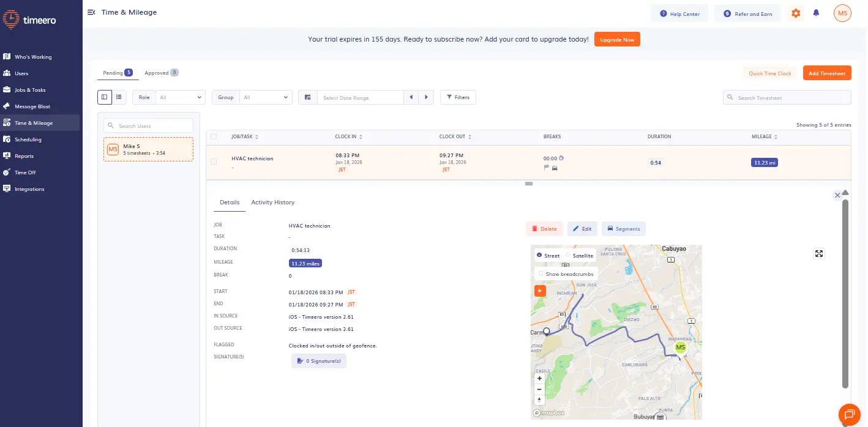Go to previous date range arrow

(x=411, y=97)
